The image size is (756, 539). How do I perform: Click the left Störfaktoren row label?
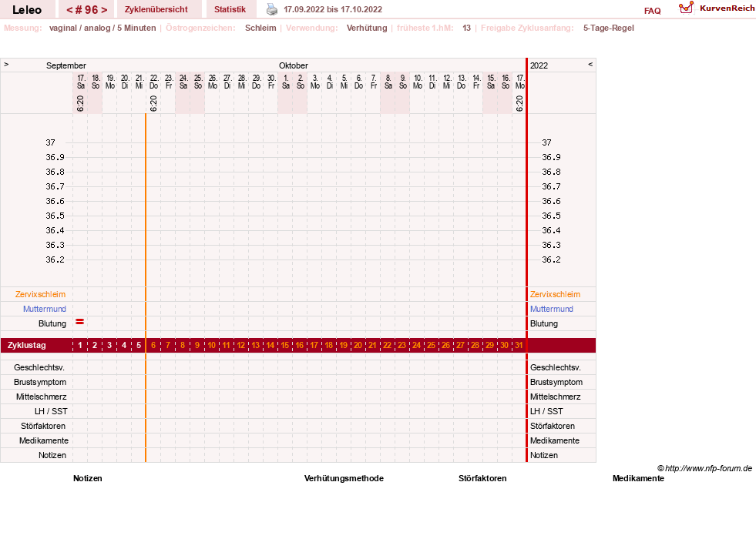point(43,426)
